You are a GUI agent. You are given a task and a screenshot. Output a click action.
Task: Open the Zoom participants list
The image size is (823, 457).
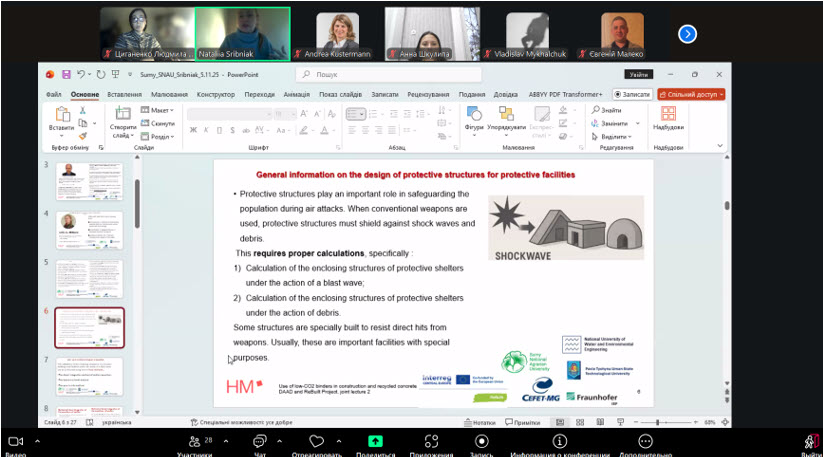195,440
